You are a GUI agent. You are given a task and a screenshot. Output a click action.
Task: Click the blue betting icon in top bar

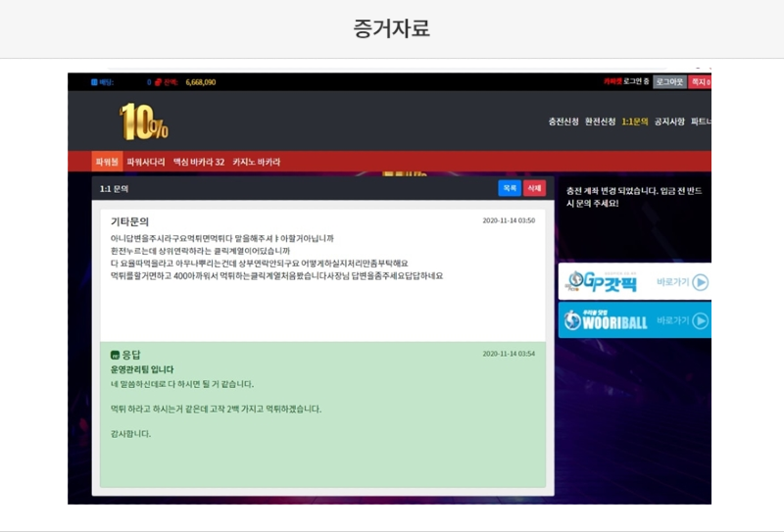tap(95, 82)
